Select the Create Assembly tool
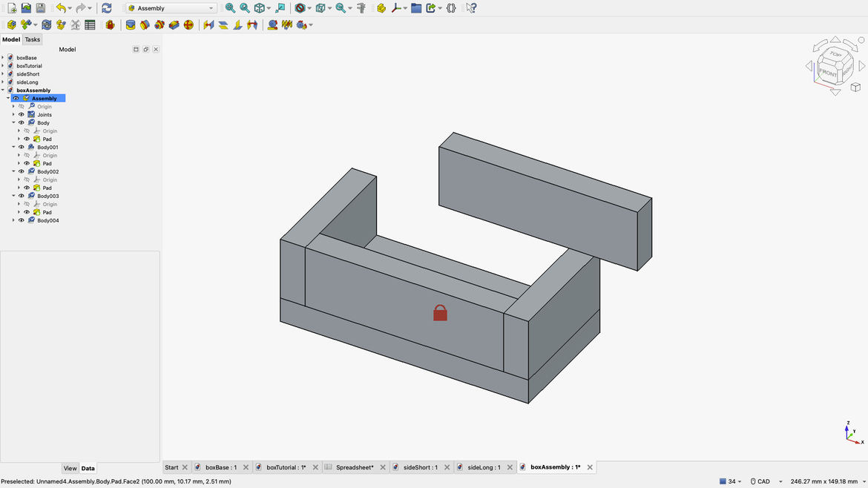Screen dimensions: 868x488 [10, 24]
